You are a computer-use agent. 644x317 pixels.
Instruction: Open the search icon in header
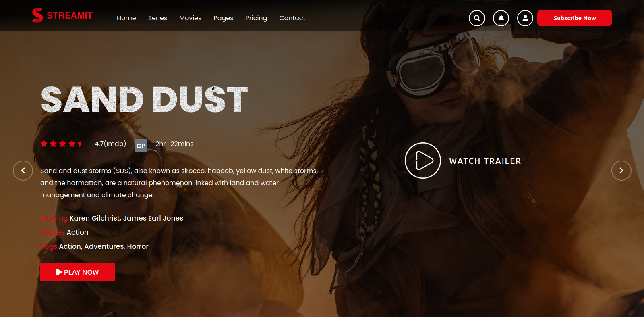[477, 18]
